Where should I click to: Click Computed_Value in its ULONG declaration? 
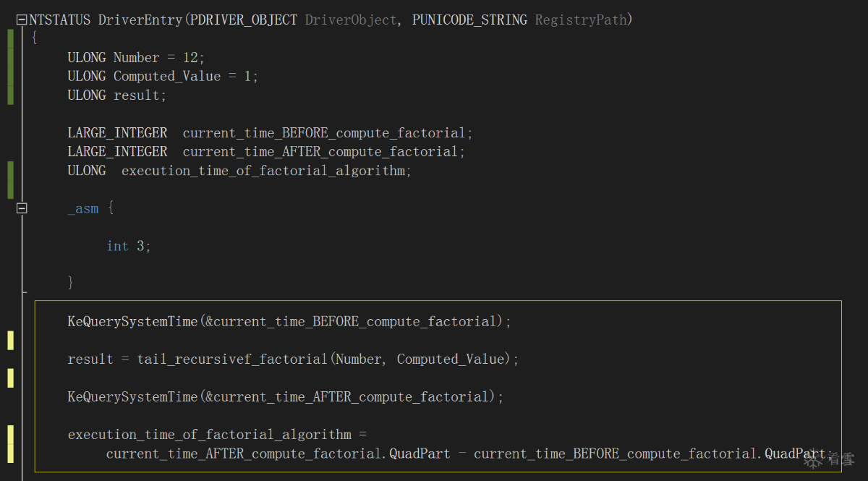167,77
